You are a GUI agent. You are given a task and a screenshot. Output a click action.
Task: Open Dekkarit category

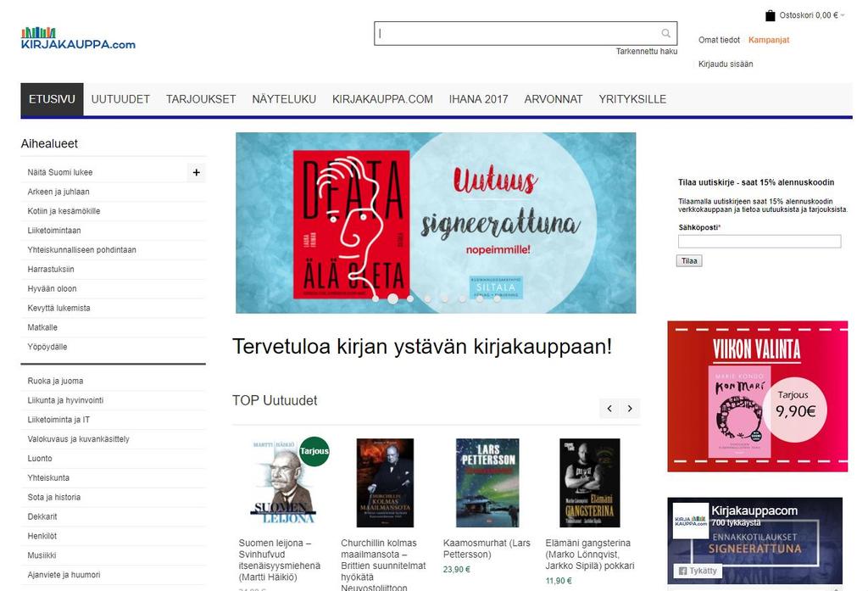click(42, 516)
